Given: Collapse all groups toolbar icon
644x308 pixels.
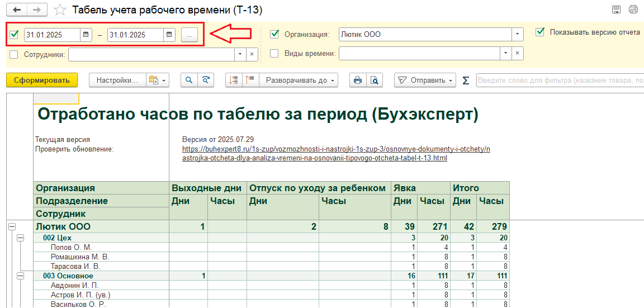Looking at the screenshot, I should click(x=250, y=80).
